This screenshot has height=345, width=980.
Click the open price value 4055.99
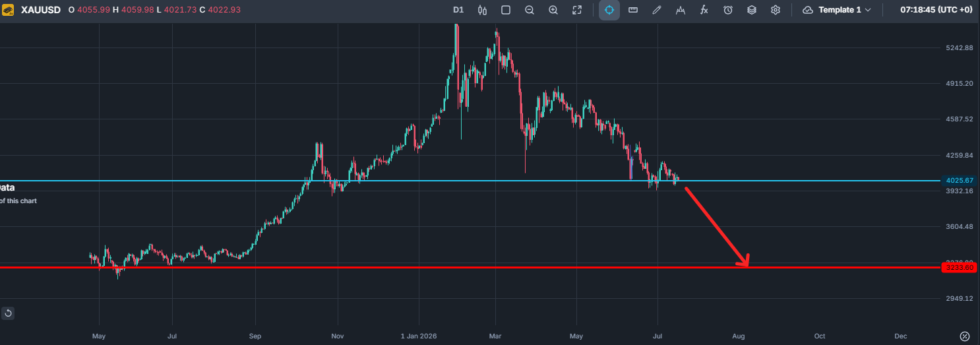(94, 10)
